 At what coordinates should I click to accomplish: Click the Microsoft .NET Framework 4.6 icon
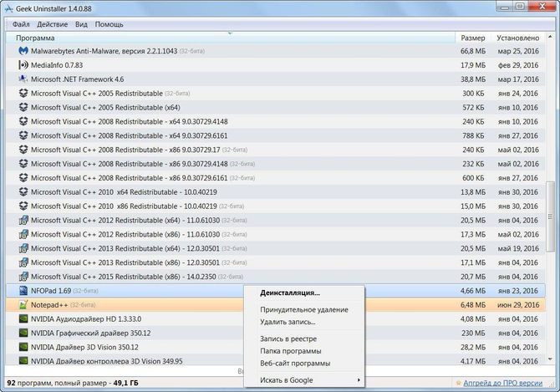(23, 79)
